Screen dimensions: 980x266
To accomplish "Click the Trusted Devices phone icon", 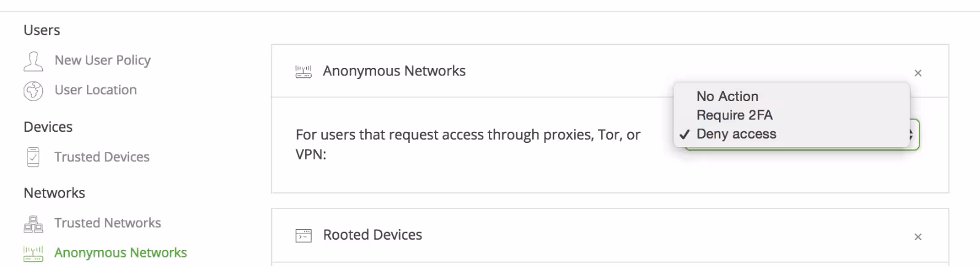I will [33, 157].
